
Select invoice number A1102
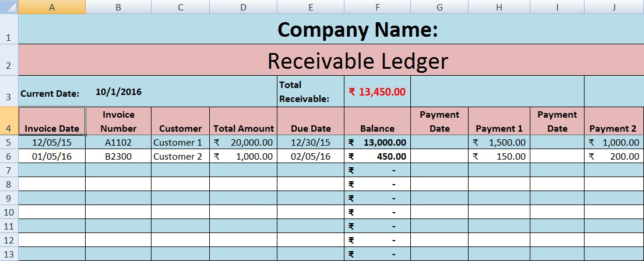pos(118,142)
